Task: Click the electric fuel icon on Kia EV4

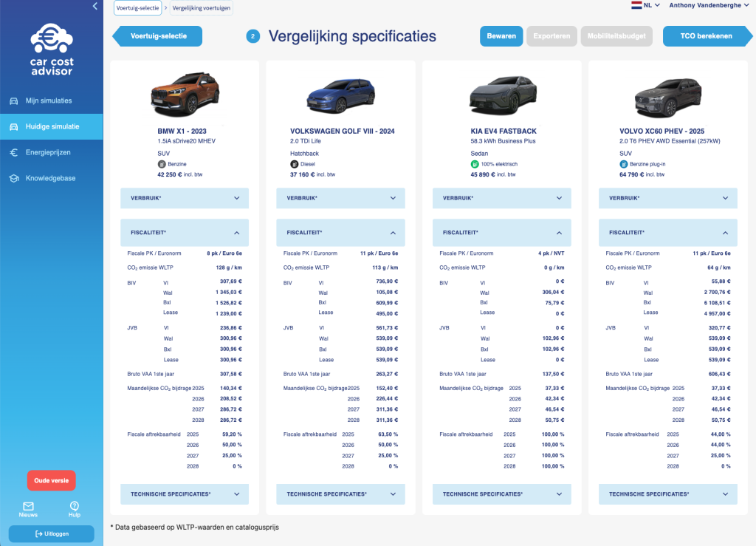Action: [x=475, y=164]
